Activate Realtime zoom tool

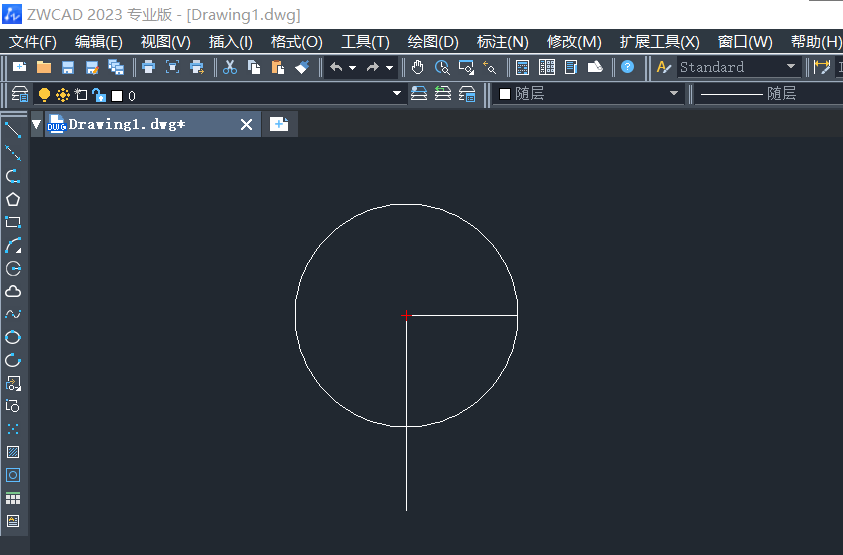442,67
